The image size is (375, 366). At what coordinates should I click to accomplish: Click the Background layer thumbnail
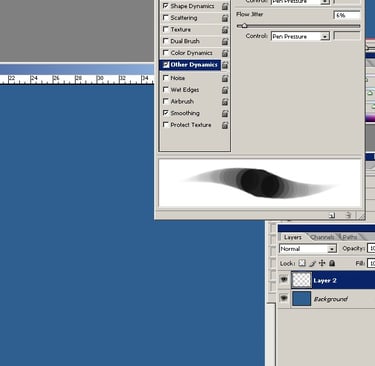pos(302,299)
